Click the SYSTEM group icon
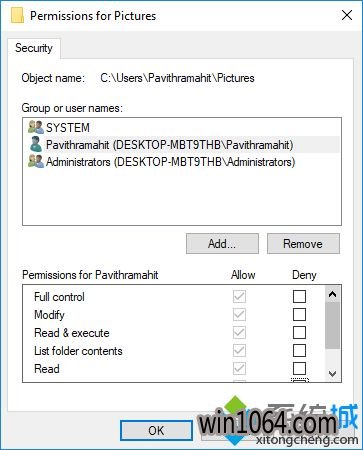This screenshot has height=450, width=363. [36, 127]
